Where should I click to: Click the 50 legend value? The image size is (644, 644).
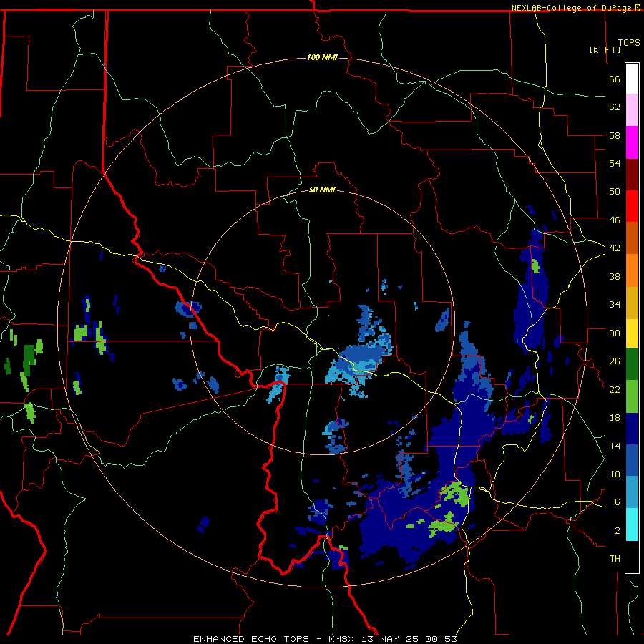[615, 191]
